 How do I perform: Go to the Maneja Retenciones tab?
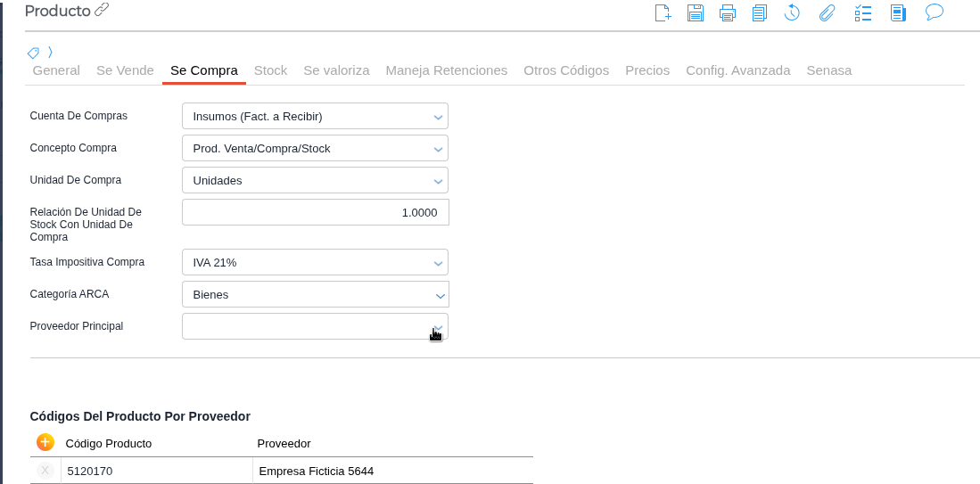(446, 70)
